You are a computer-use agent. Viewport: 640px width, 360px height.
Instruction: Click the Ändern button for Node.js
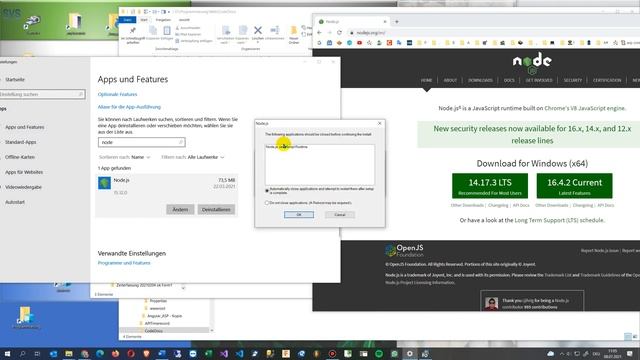[180, 209]
